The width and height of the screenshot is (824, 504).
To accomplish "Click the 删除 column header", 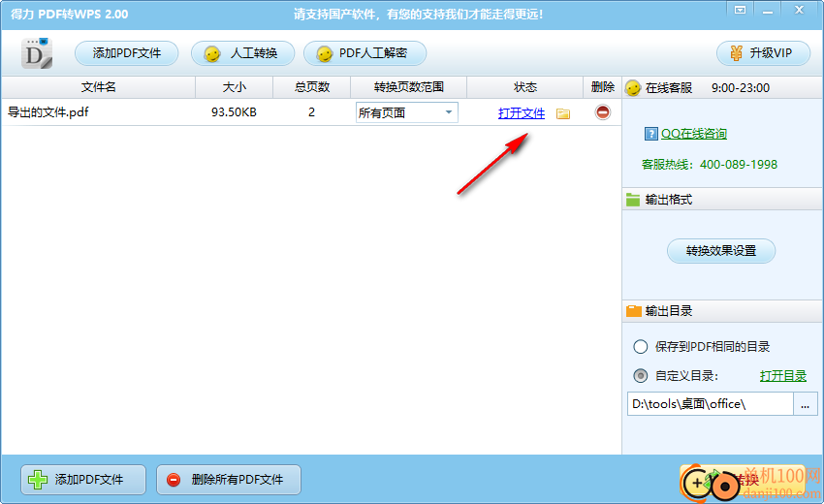I will [602, 87].
